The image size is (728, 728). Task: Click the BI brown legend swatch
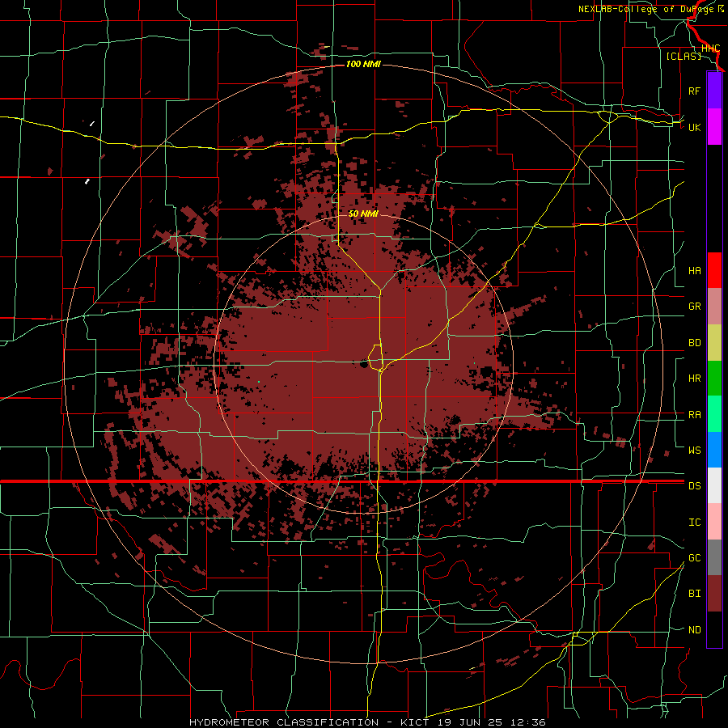[714, 594]
